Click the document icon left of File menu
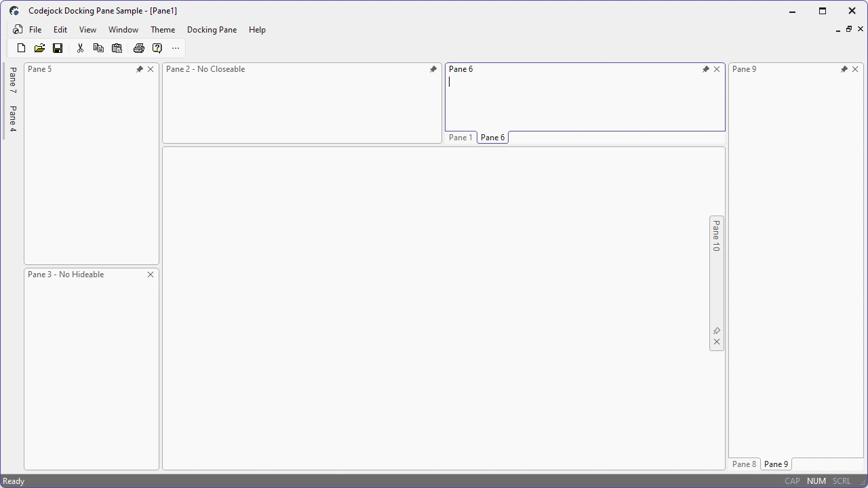 [18, 30]
